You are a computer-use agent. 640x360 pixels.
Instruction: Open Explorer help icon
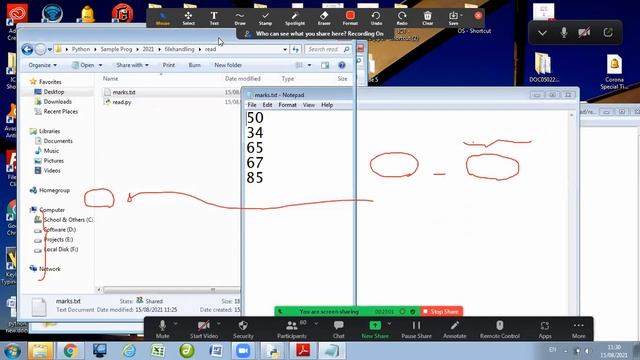click(342, 65)
